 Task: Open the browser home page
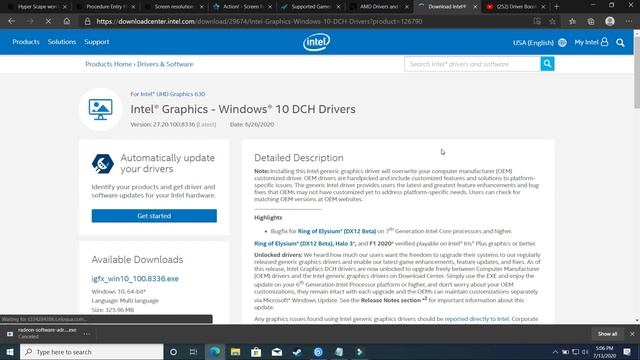(x=67, y=21)
